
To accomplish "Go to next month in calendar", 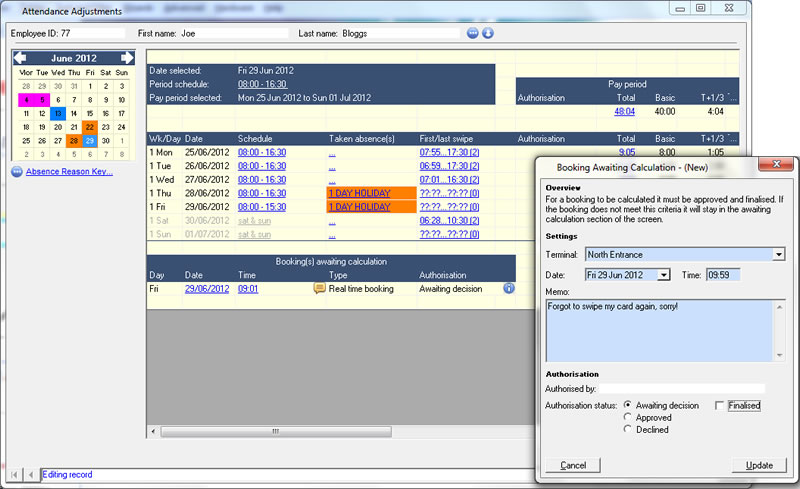I will [127, 58].
